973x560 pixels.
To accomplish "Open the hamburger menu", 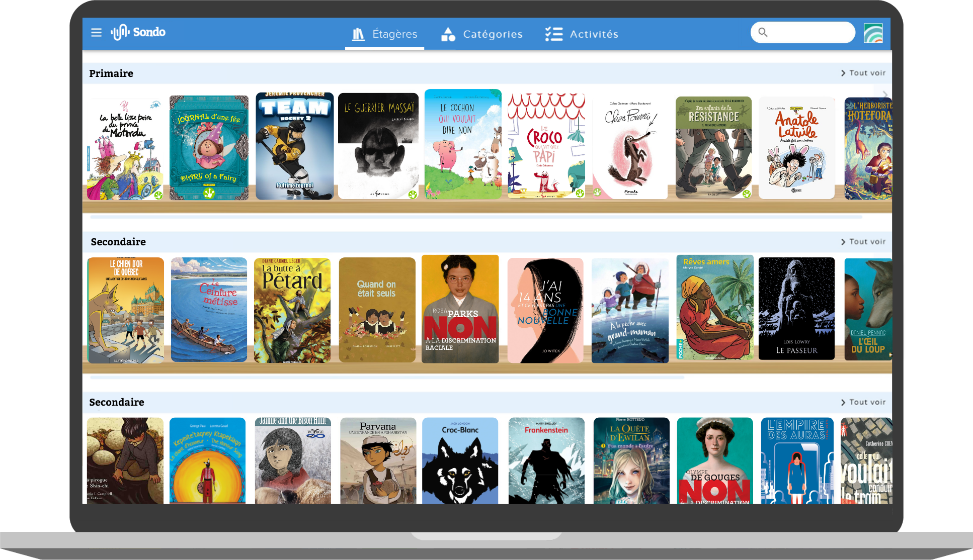I will tap(96, 33).
